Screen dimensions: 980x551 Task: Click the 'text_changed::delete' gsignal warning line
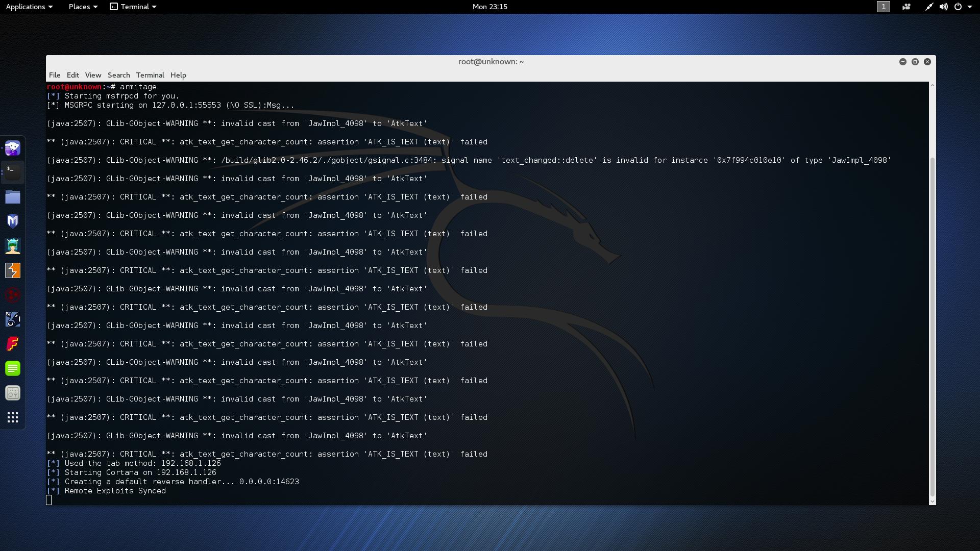click(469, 160)
